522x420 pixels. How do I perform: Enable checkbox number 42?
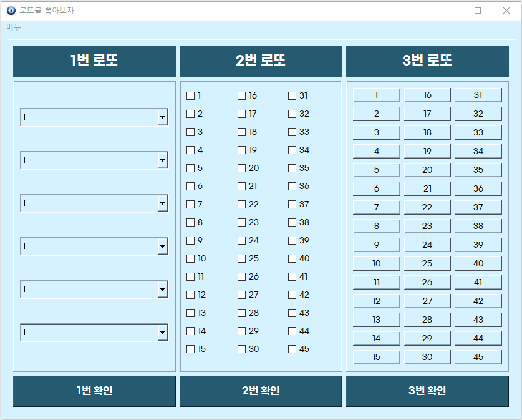(x=292, y=295)
